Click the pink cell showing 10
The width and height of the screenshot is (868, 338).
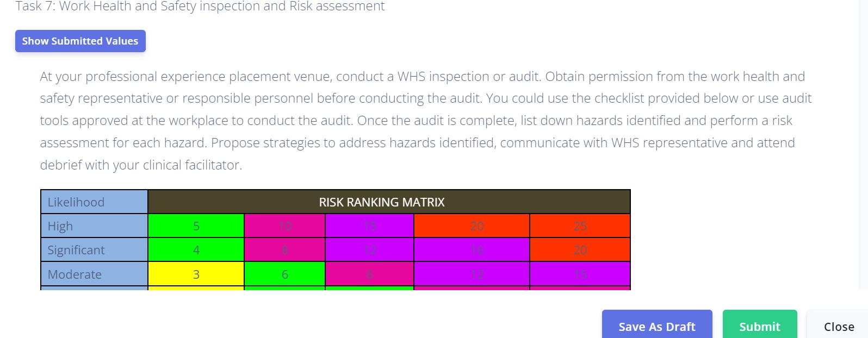pos(284,226)
